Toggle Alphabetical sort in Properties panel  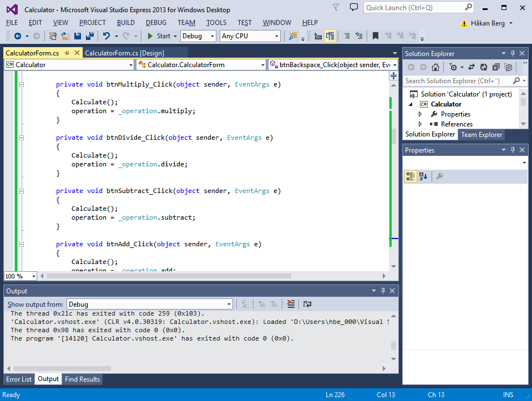click(423, 176)
